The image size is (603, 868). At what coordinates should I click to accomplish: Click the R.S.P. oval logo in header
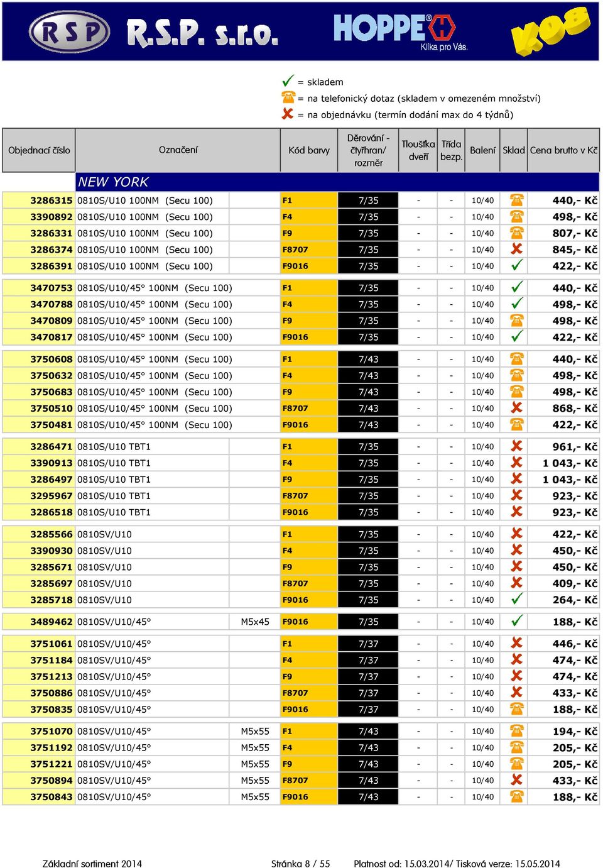(69, 31)
